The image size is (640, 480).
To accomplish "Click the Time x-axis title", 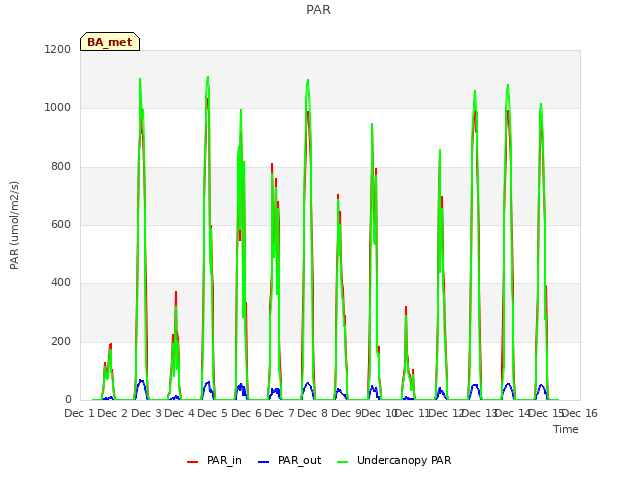I will pyautogui.click(x=566, y=429).
